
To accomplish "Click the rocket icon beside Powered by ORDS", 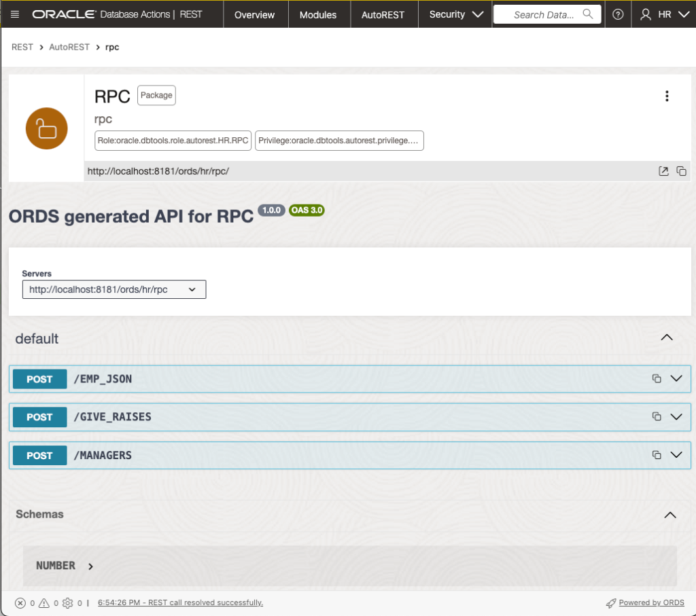I will click(611, 603).
